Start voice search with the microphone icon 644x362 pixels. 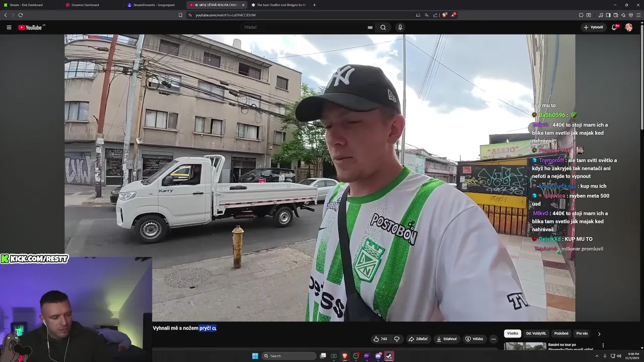pos(400,27)
